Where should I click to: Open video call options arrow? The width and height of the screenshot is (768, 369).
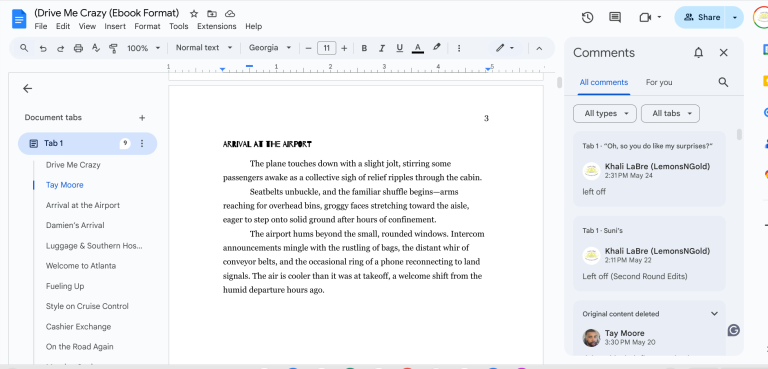click(659, 18)
